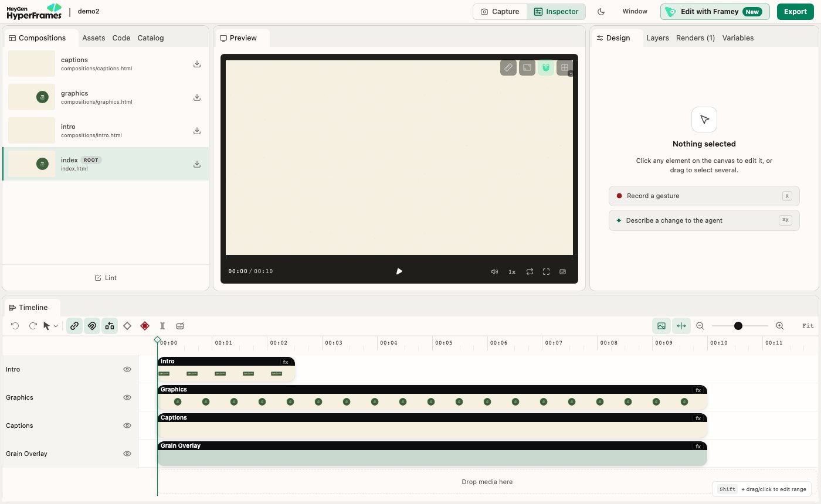The image size is (821, 504).
Task: Click the diamond keyframe icon in timeline toolbar
Action: [x=127, y=326]
